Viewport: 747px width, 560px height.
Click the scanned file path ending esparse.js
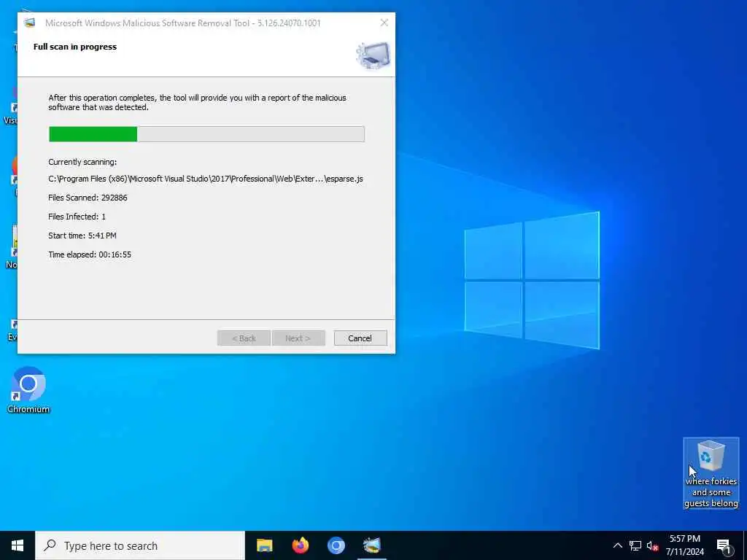pos(205,179)
